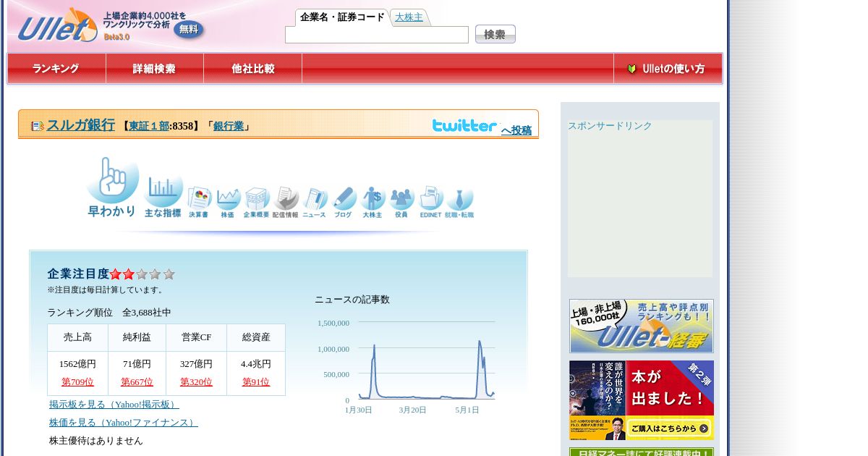Click the Twitter logo in company header
The image size is (868, 456).
(x=464, y=125)
